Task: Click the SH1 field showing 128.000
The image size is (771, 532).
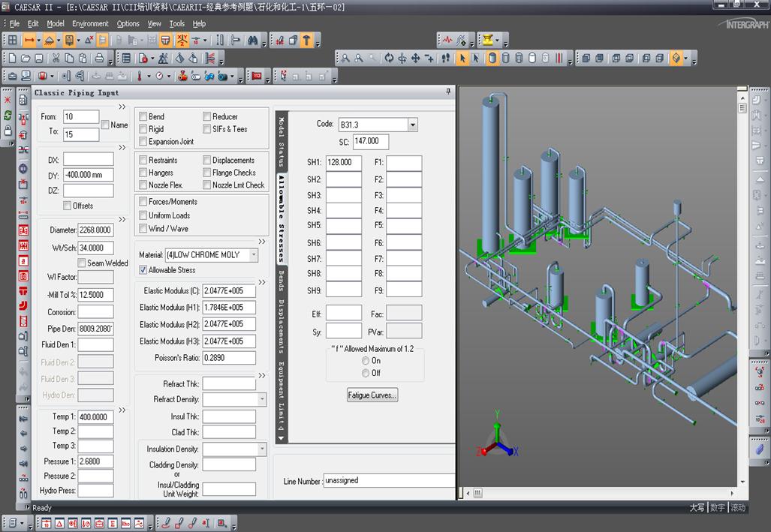Action: (x=344, y=162)
